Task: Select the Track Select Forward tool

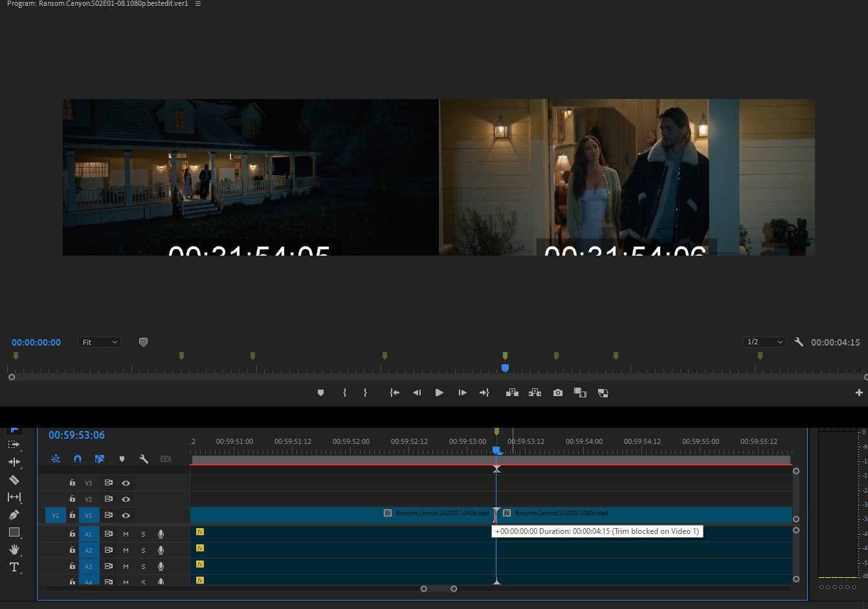Action: click(14, 445)
